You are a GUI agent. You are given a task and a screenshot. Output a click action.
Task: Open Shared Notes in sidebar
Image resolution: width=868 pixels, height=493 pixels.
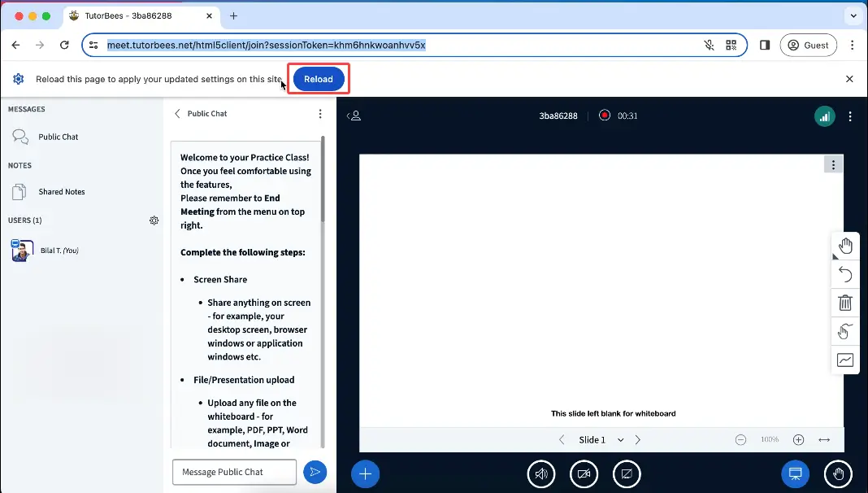(x=61, y=192)
